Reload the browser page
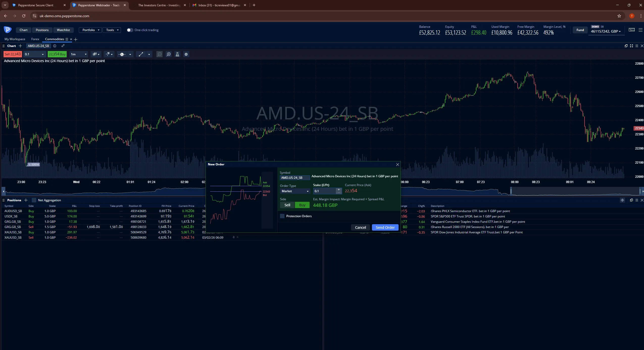Viewport: 644px width, 350px height. [x=24, y=16]
